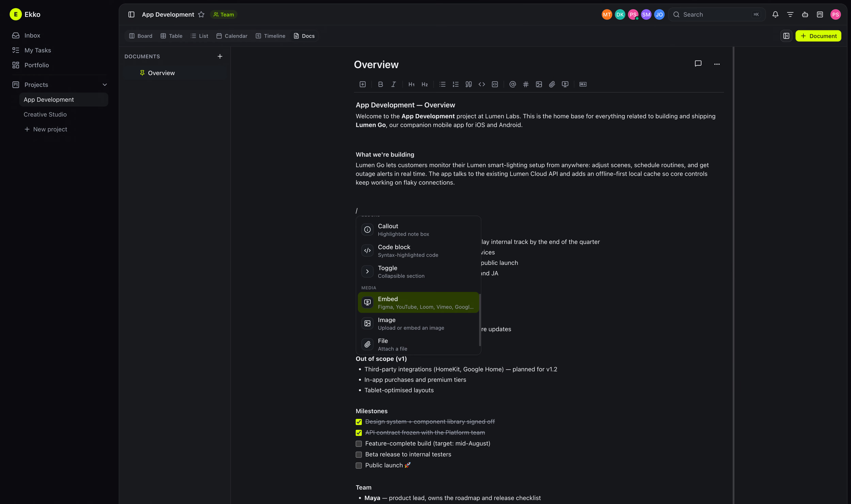
Task: Click the Search field
Action: point(717,14)
